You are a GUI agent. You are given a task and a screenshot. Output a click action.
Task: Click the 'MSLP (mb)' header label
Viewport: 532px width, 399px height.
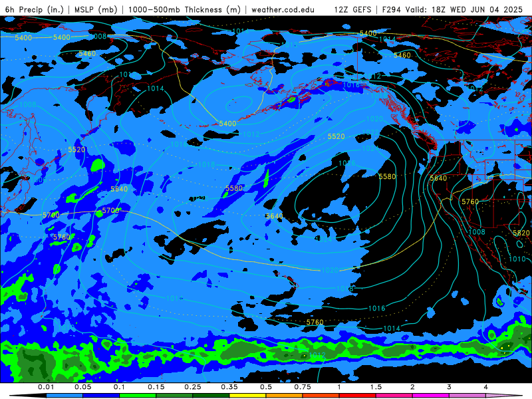point(96,9)
